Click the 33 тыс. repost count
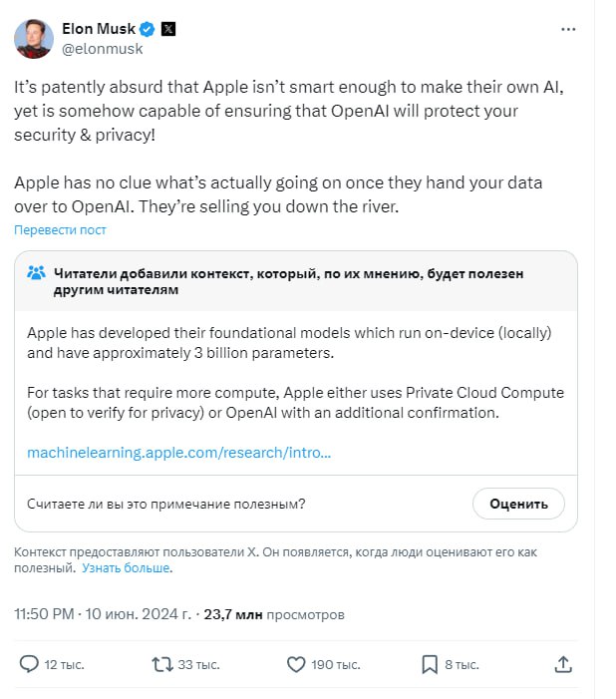This screenshot has width=616, height=699. point(199,663)
